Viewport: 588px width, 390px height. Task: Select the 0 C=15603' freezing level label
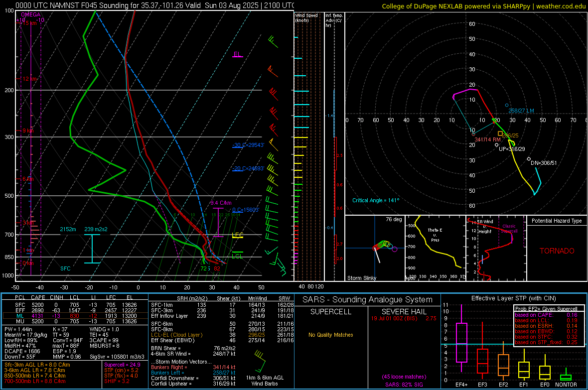[x=246, y=210]
